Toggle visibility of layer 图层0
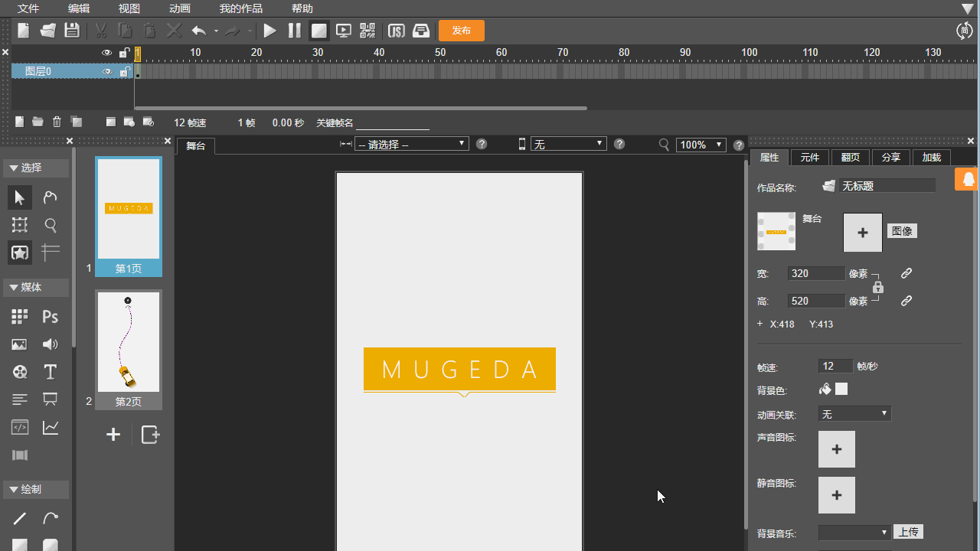 (107, 72)
